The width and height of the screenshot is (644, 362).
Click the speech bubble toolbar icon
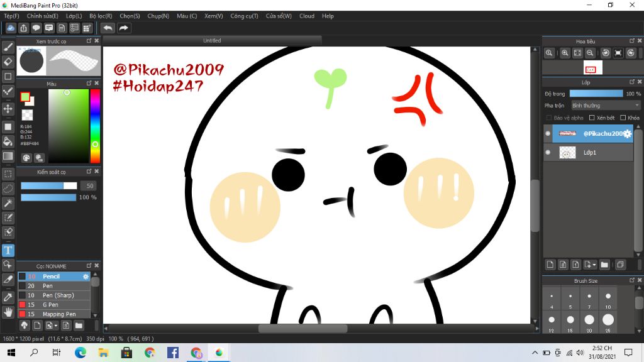(x=36, y=28)
